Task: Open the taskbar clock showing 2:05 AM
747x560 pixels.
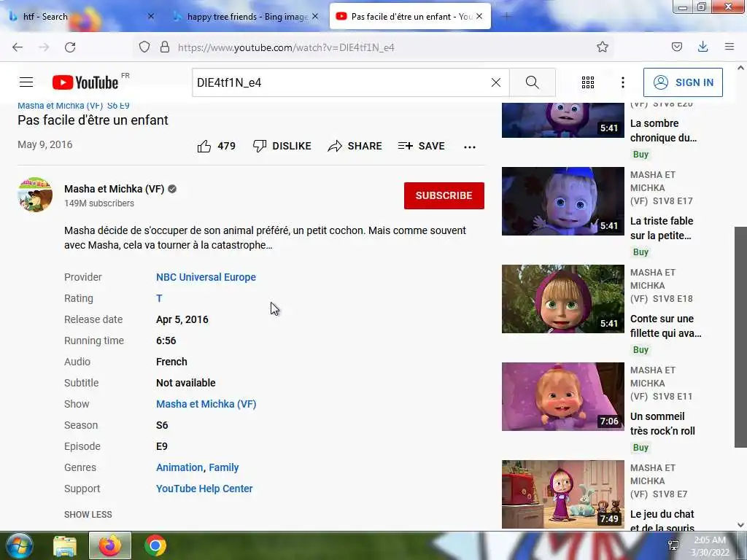Action: pyautogui.click(x=710, y=546)
